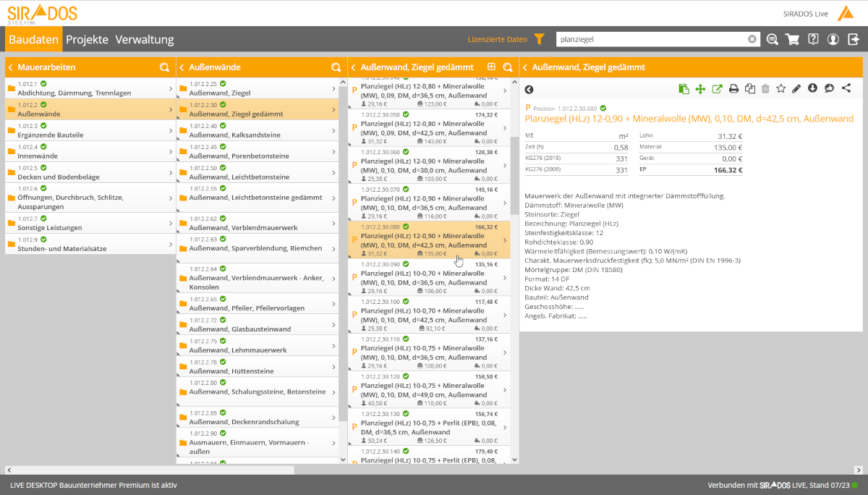Viewport: 868px width, 495px height.
Task: Click the share icon in detail toolbar
Action: [x=846, y=89]
